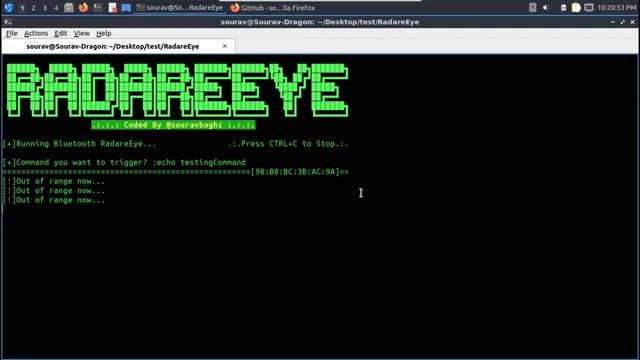Open the Help menu
Image resolution: width=640 pixels, height=360 pixels.
pyautogui.click(x=104, y=33)
